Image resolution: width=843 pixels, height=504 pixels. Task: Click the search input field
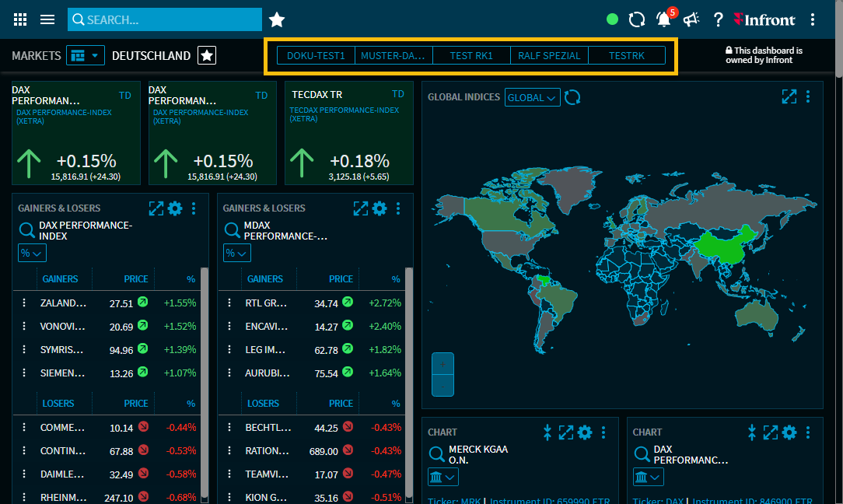(165, 19)
